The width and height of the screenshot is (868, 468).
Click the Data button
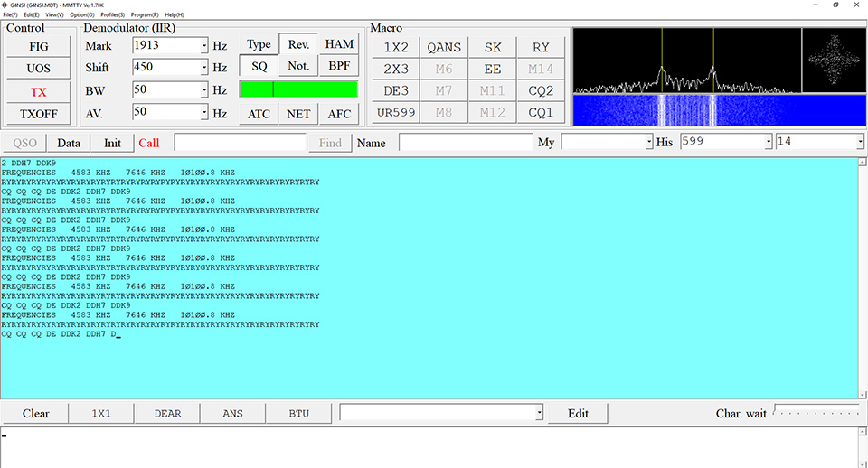(x=69, y=143)
